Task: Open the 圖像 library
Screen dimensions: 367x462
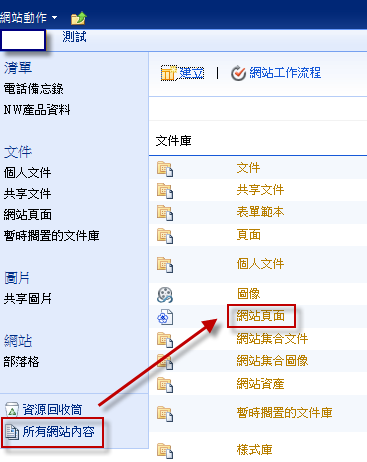Action: 248,294
